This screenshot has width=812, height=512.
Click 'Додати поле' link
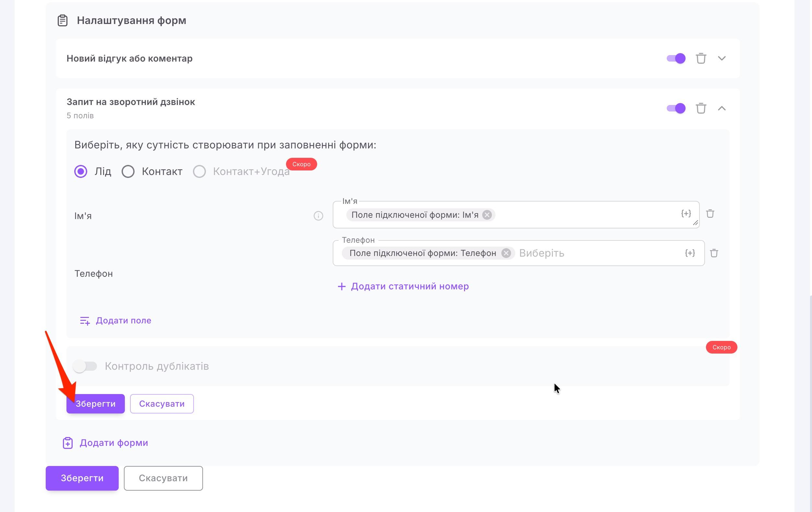124,320
